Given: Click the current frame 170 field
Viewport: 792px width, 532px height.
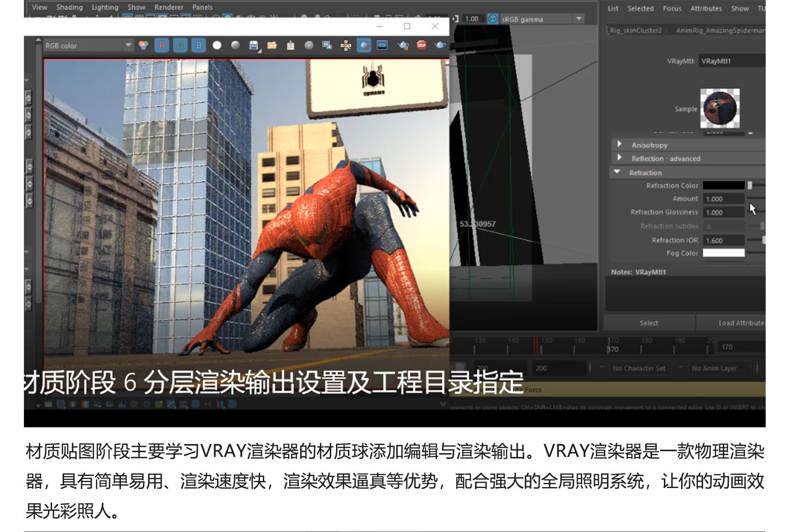Looking at the screenshot, I should pos(741,347).
